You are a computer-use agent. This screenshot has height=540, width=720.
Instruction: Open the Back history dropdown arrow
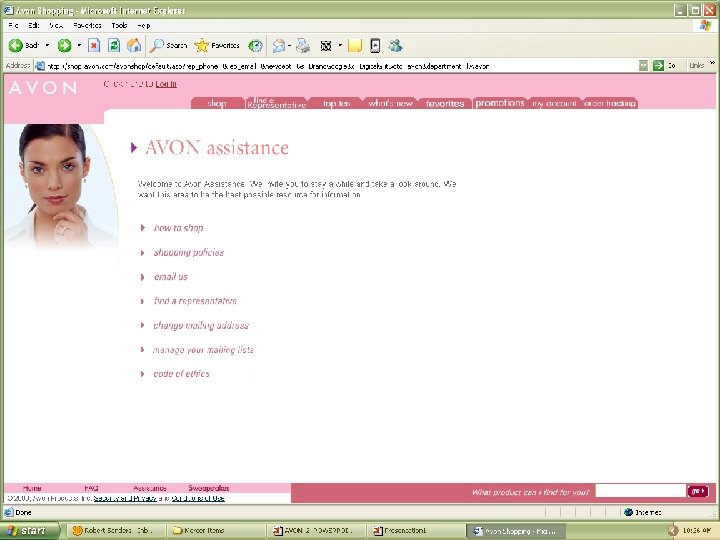pyautogui.click(x=47, y=45)
